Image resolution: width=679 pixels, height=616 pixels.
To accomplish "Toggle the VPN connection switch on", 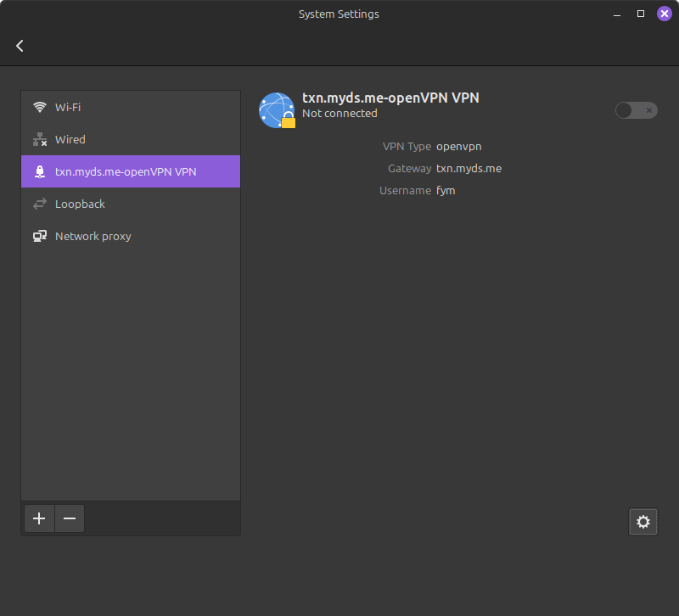I will point(636,110).
